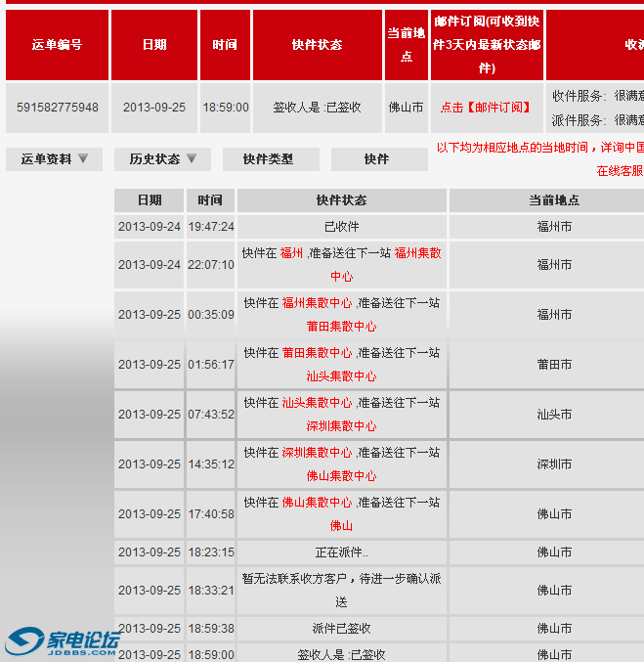Click red 福州 link in 22:07:10 row

(291, 252)
